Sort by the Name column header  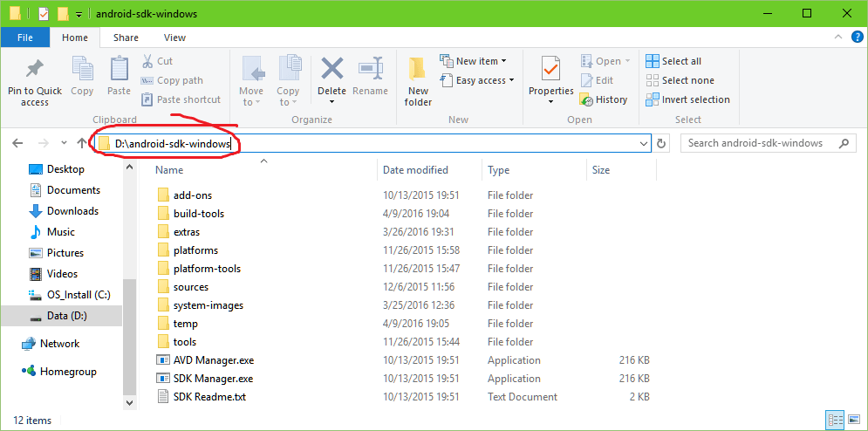pos(169,170)
